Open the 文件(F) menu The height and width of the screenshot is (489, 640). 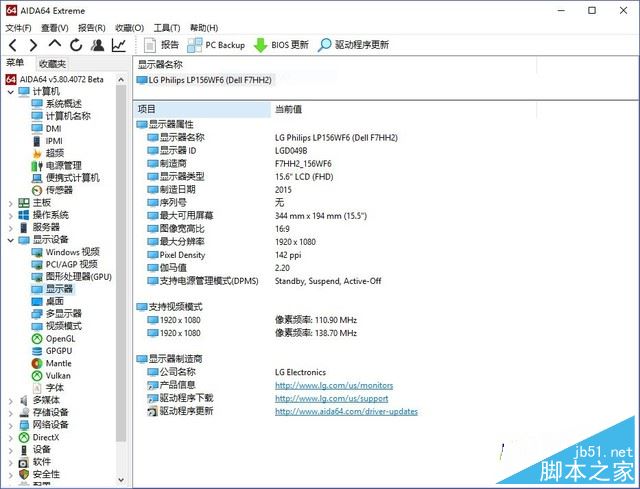[x=18, y=28]
